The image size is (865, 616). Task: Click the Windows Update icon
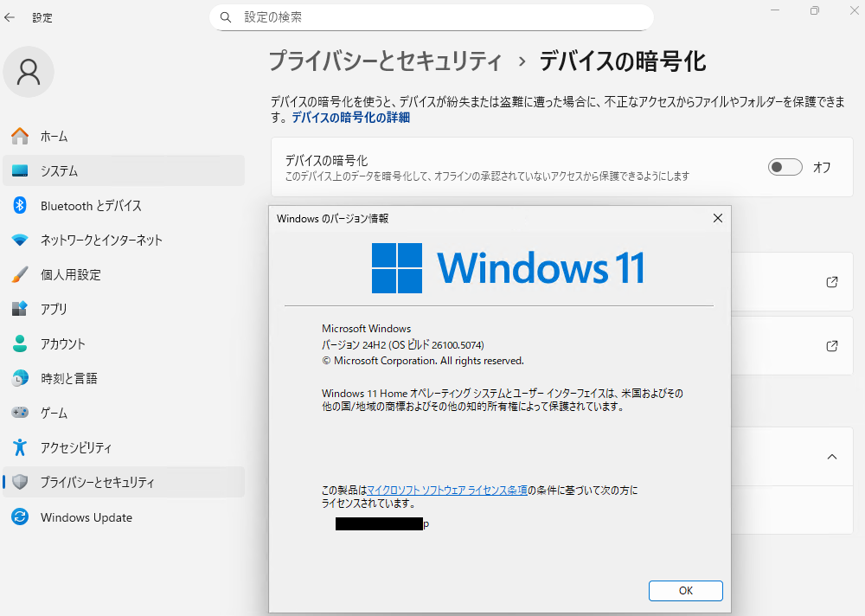(x=20, y=517)
